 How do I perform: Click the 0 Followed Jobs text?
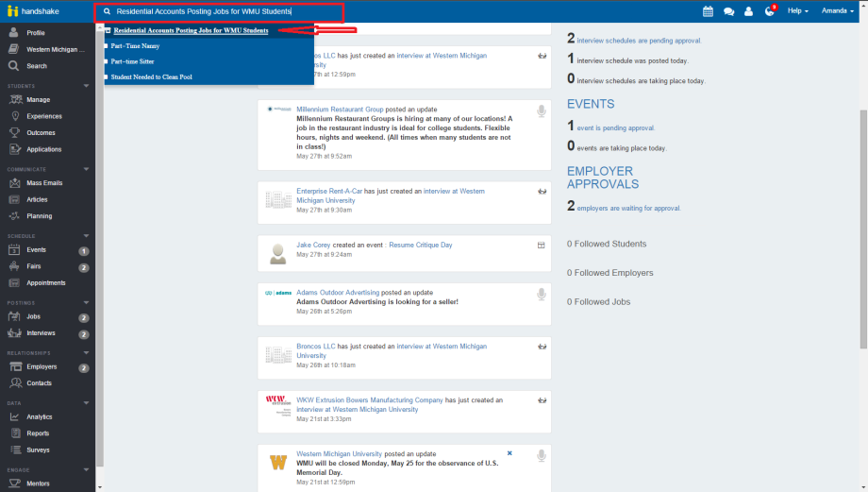(x=598, y=302)
